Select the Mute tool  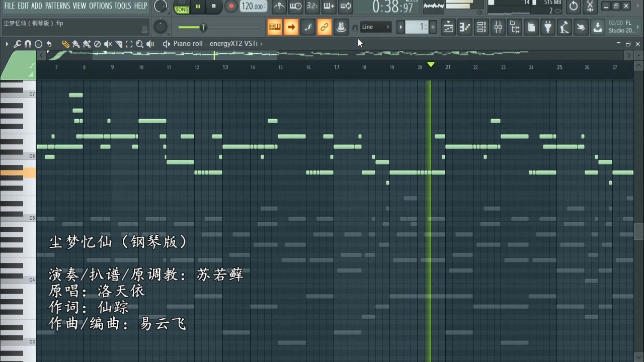[x=108, y=44]
